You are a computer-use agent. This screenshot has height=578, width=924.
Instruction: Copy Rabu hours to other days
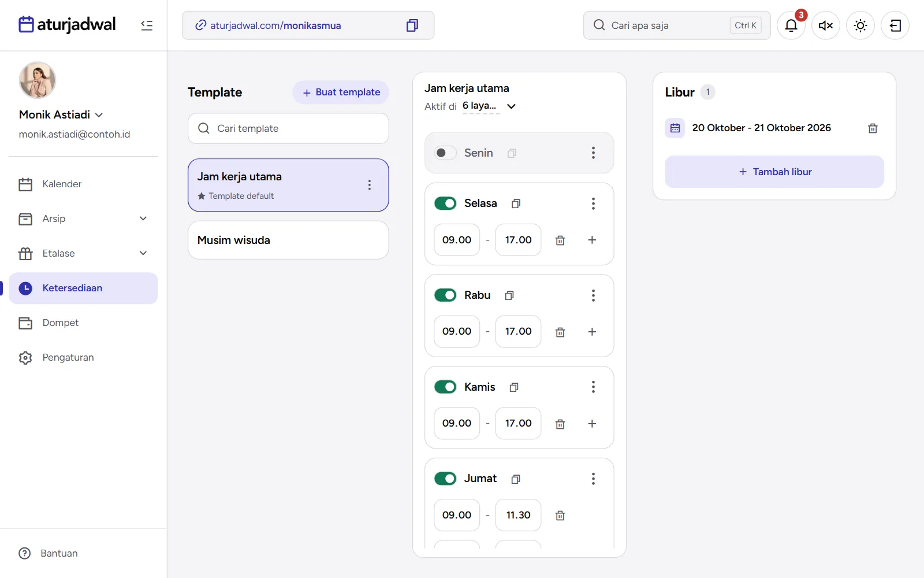509,295
